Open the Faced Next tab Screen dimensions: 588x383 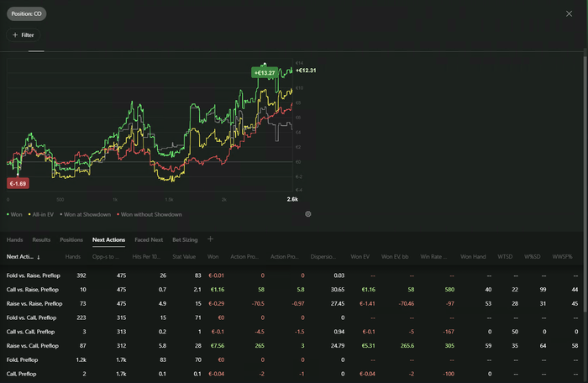(149, 239)
